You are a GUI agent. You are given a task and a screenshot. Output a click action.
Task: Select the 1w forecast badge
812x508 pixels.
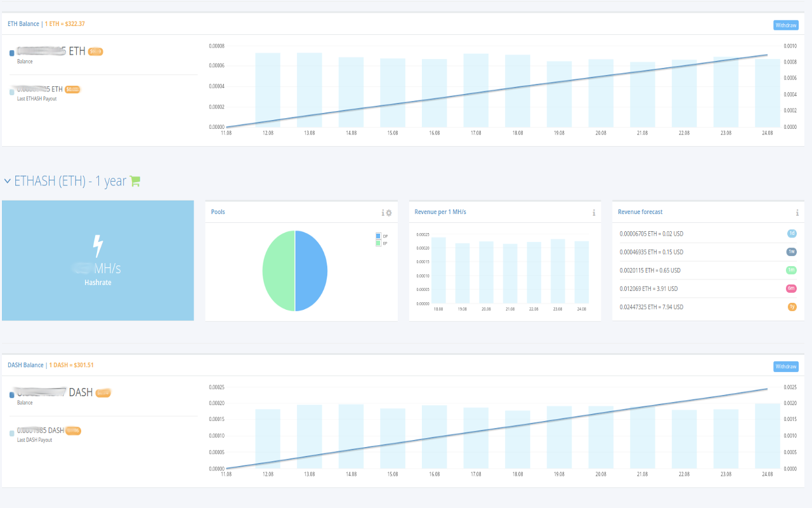[792, 251]
